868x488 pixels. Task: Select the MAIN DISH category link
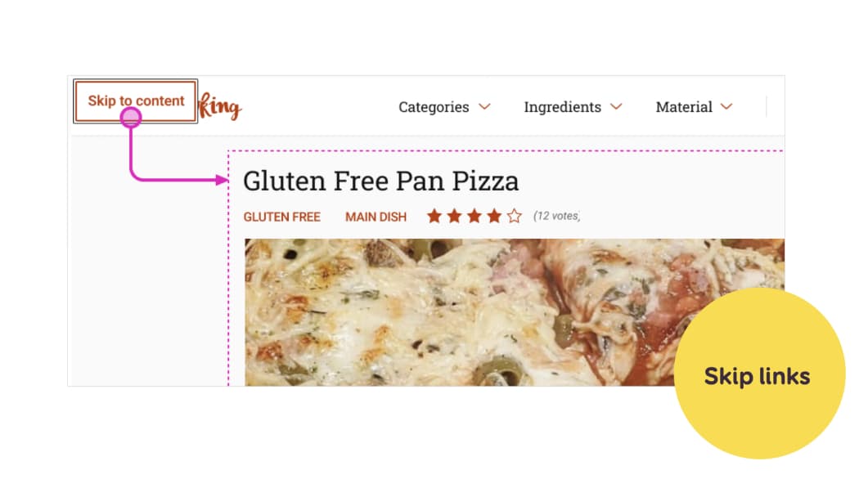pos(376,217)
